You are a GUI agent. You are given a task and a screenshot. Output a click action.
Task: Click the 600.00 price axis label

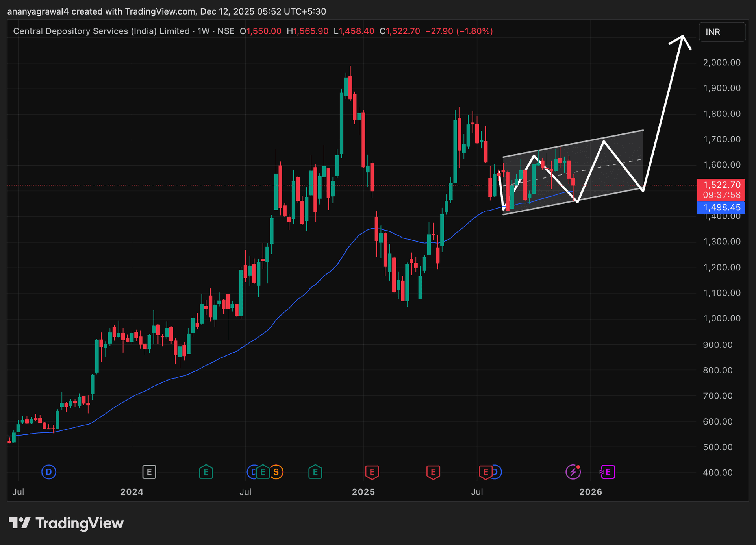click(718, 421)
